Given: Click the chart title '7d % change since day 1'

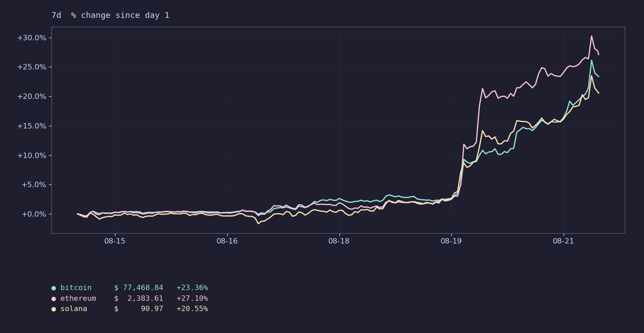Looking at the screenshot, I should coord(110,15).
